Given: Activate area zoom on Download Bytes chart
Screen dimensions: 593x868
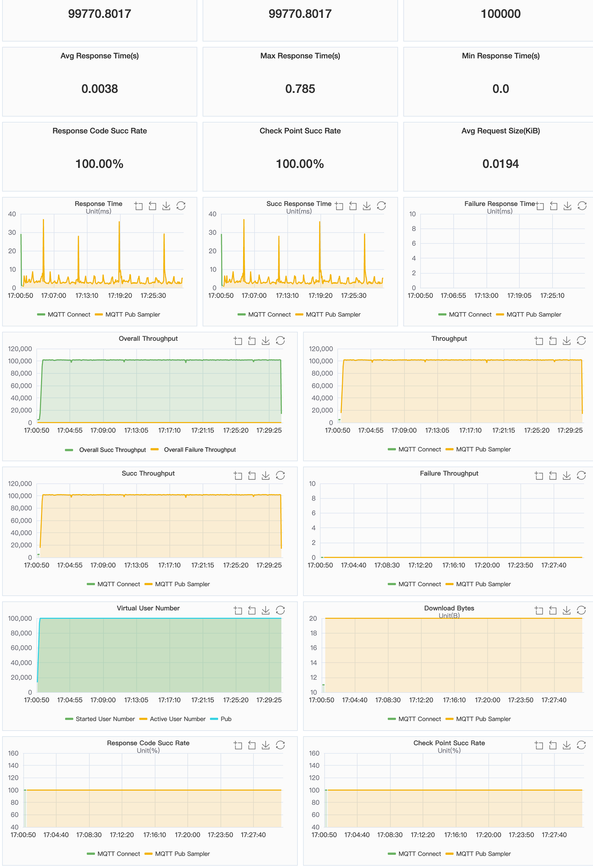Looking at the screenshot, I should click(x=539, y=610).
